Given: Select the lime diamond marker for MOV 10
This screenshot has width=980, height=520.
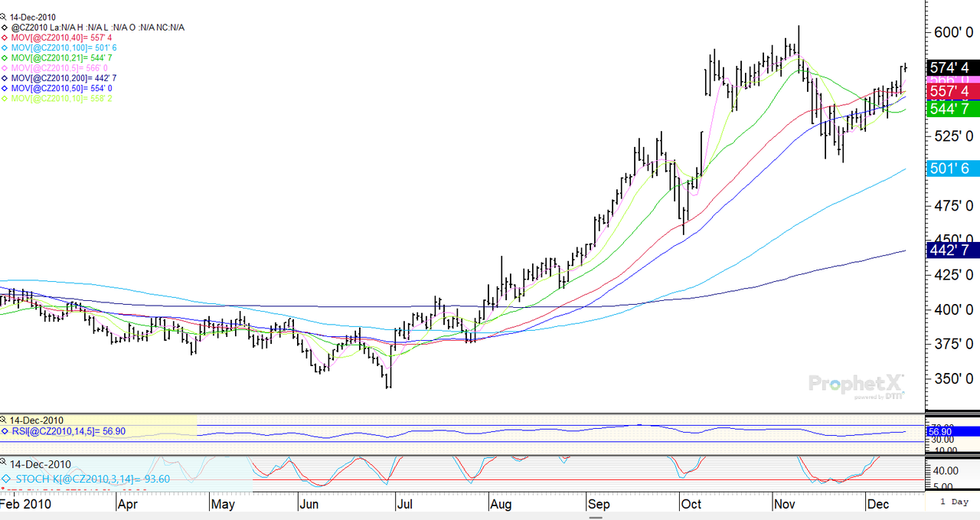Looking at the screenshot, I should point(4,99).
